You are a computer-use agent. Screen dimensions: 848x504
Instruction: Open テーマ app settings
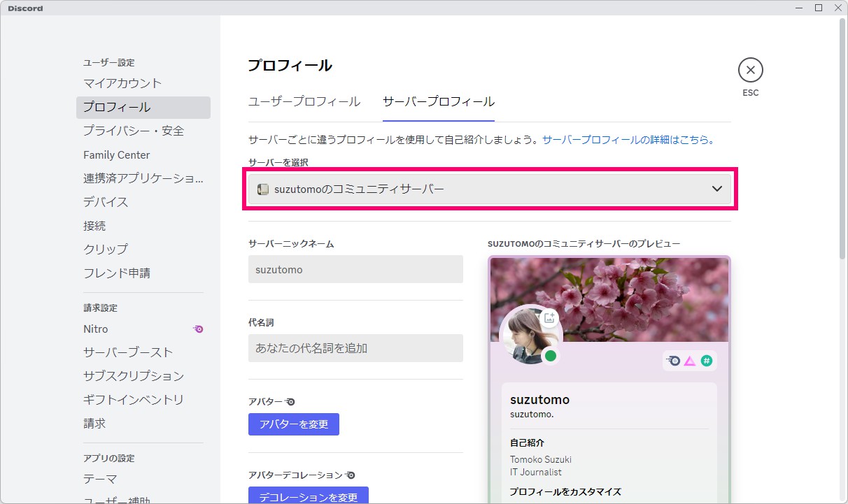(143, 479)
